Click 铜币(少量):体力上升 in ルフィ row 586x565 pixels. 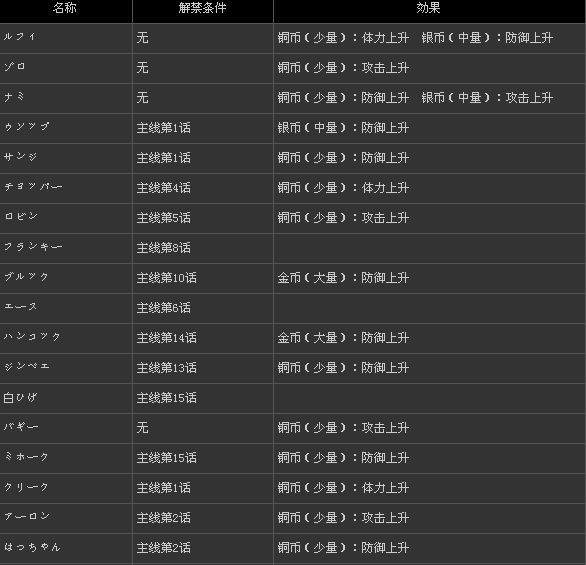pos(343,37)
